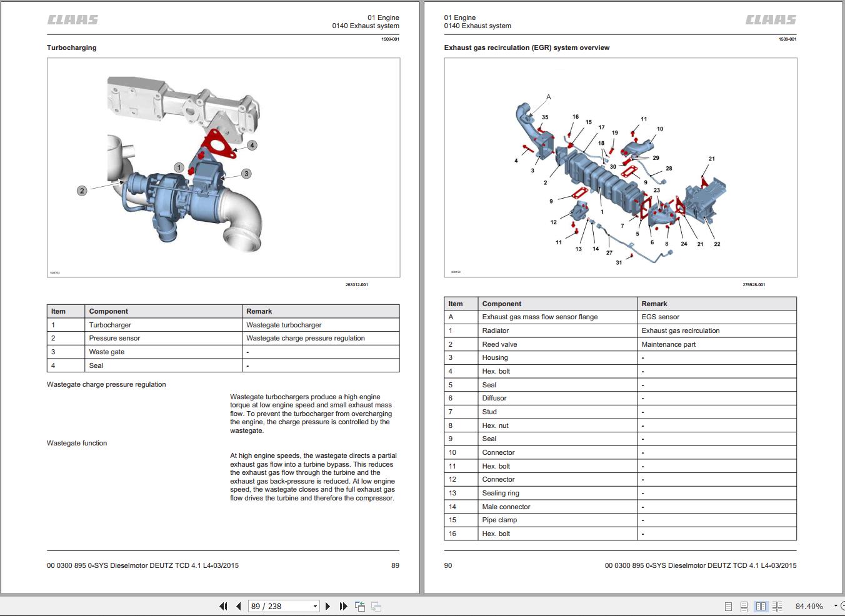845x616 pixels.
Task: Go to the next page
Action: pos(327,606)
